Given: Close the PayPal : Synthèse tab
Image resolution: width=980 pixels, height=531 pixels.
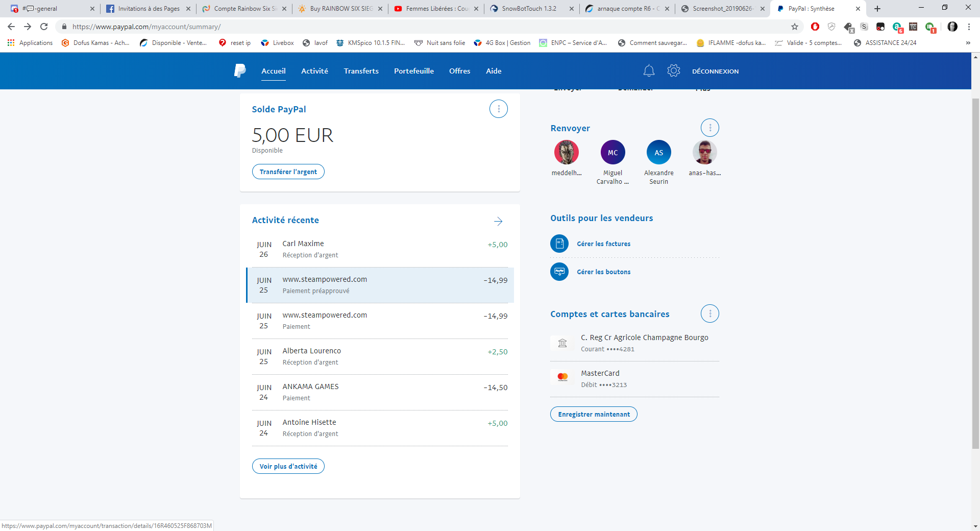Looking at the screenshot, I should pyautogui.click(x=858, y=9).
